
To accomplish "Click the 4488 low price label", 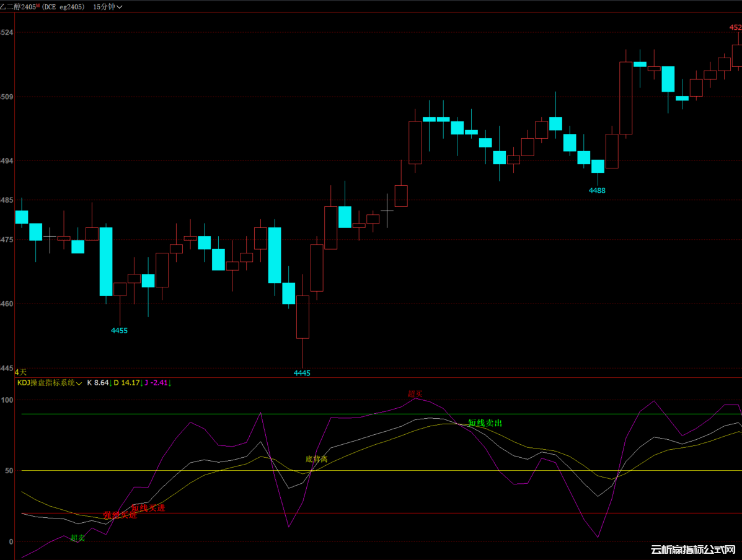I will pos(597,191).
